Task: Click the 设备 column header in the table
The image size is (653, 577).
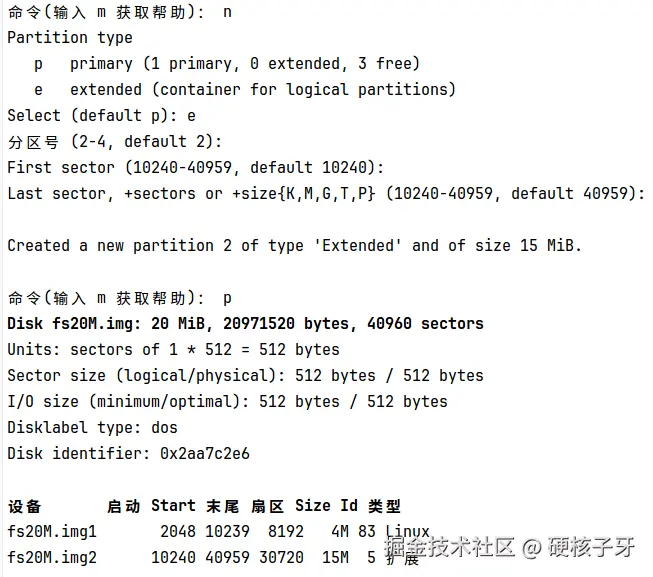Action: pos(25,506)
